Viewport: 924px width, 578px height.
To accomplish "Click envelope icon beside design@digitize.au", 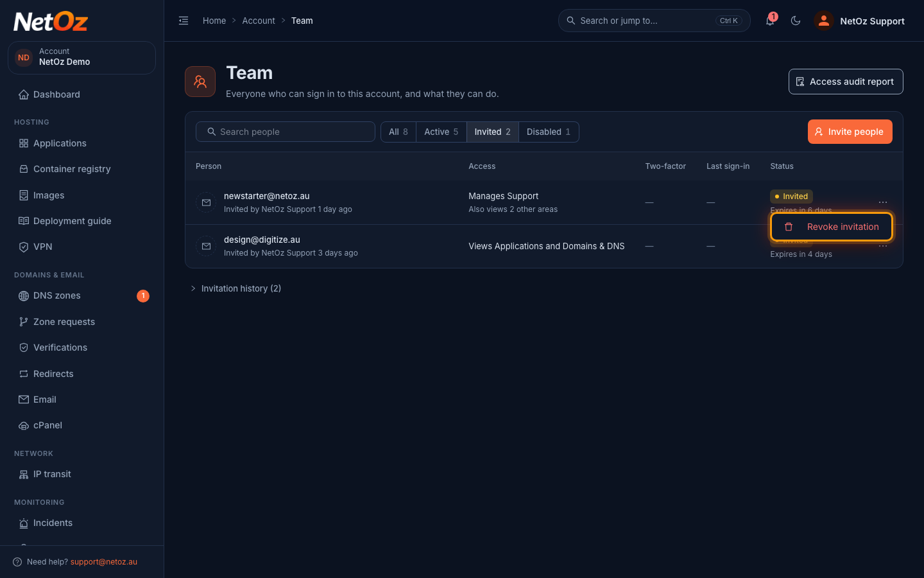I will click(x=206, y=246).
